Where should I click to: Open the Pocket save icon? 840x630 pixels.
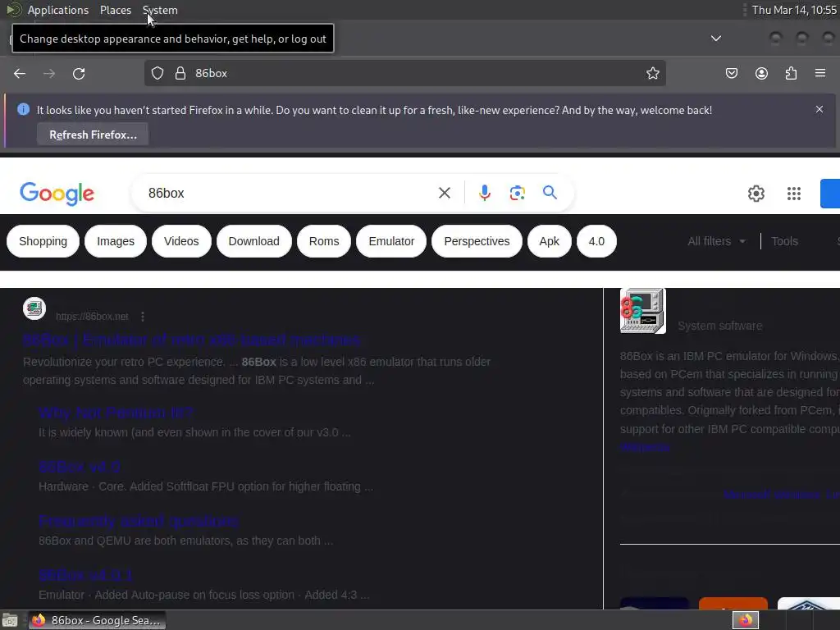point(732,73)
